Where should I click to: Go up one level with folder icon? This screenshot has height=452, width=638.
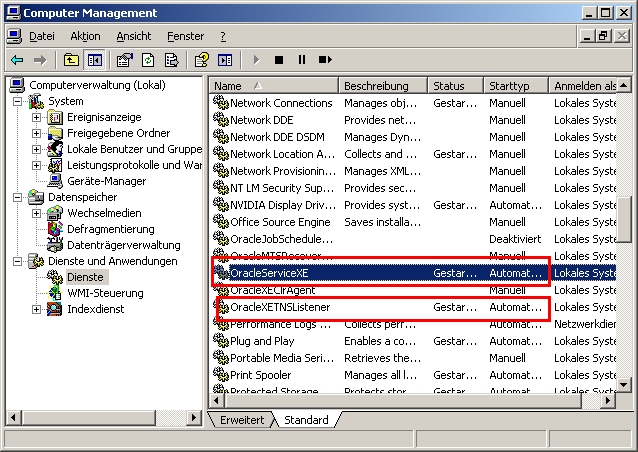71,60
